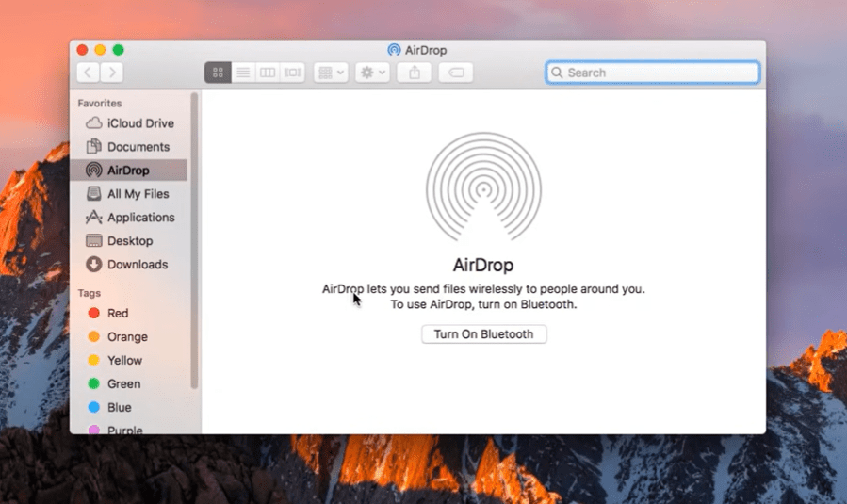
Task: Click the Red tag label
Action: click(x=118, y=314)
